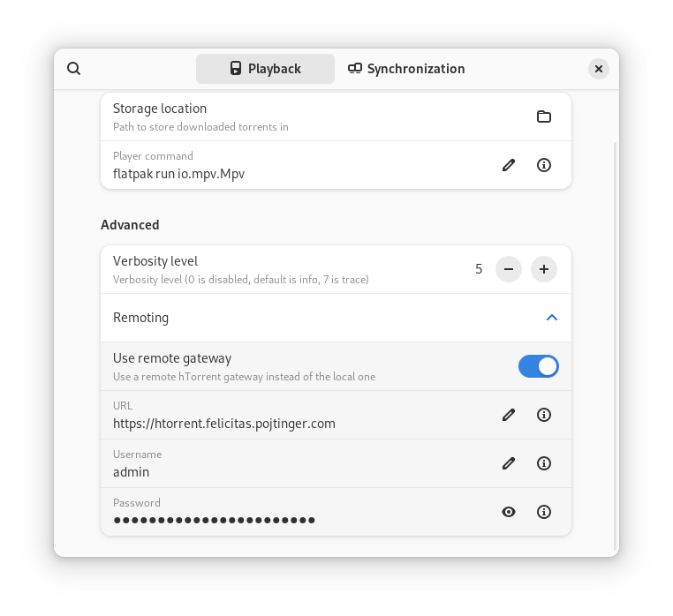Viewport: 673px width, 616px height.
Task: Click the Storage location row
Action: tap(336, 116)
